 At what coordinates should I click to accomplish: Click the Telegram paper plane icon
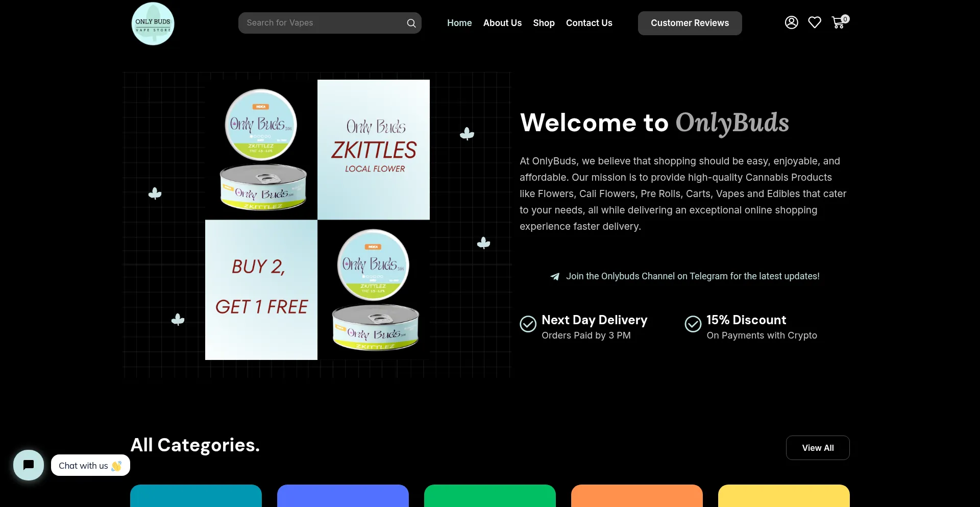(x=555, y=276)
